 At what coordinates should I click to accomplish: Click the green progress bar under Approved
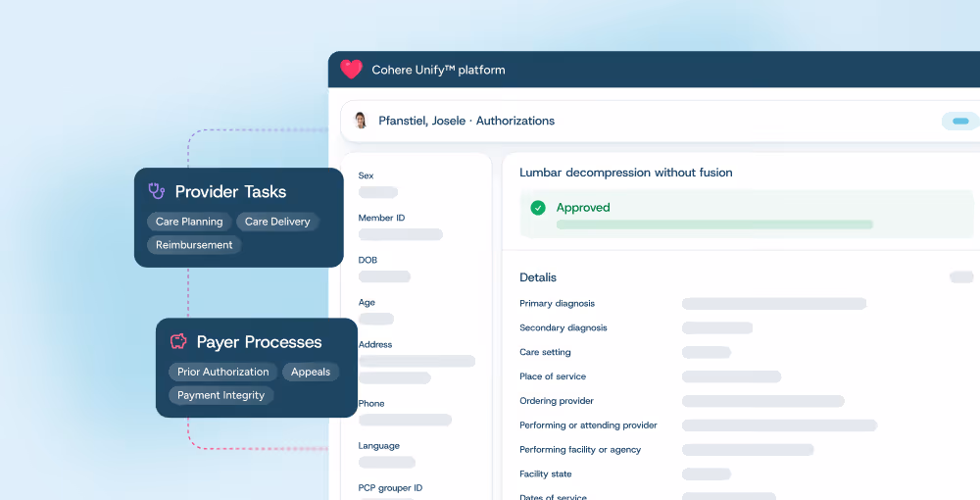(714, 225)
